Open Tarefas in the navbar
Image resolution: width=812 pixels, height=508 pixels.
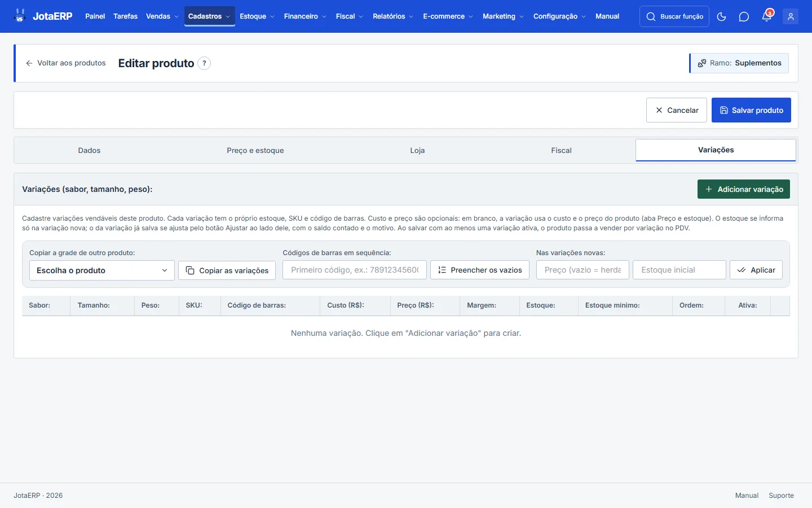click(125, 16)
